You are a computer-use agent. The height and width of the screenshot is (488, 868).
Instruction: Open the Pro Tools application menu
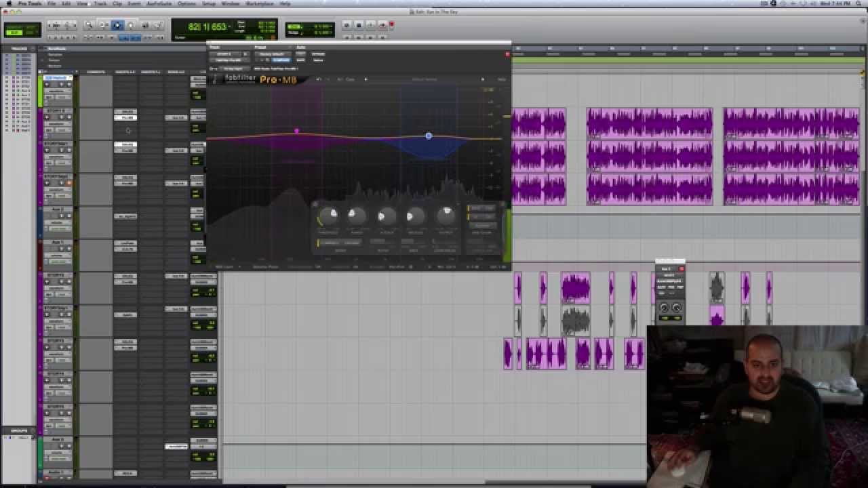click(28, 3)
